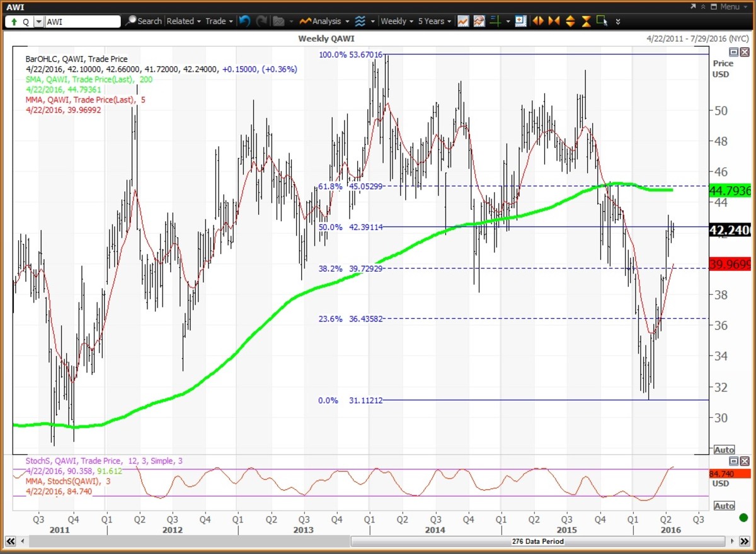The width and height of the screenshot is (756, 554).
Task: Open the Weekly interval dropdown
Action: [x=397, y=21]
